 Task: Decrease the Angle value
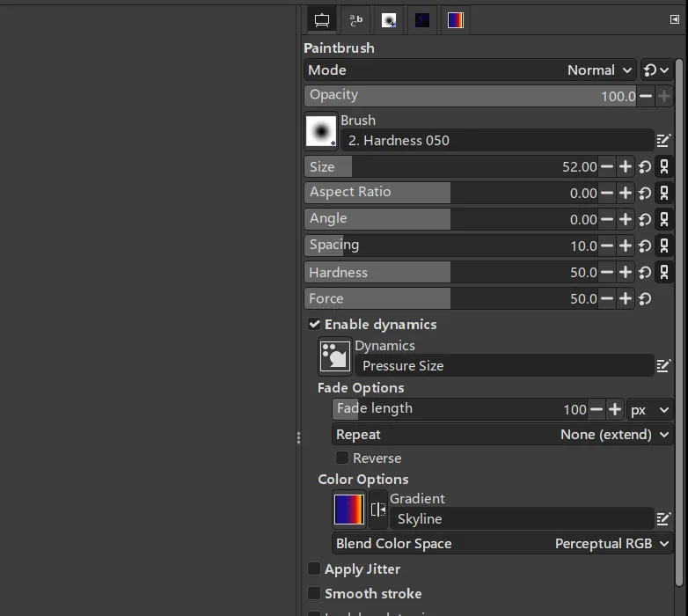[x=607, y=219]
